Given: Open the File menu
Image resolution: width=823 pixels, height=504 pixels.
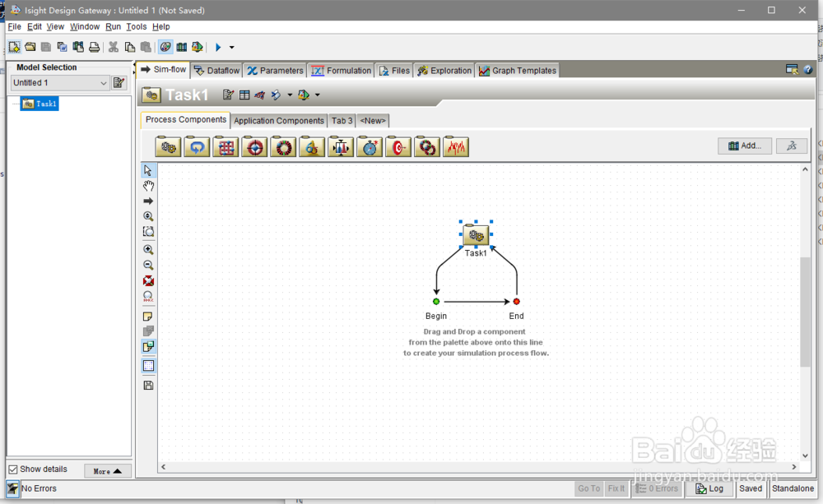Looking at the screenshot, I should tap(15, 27).
